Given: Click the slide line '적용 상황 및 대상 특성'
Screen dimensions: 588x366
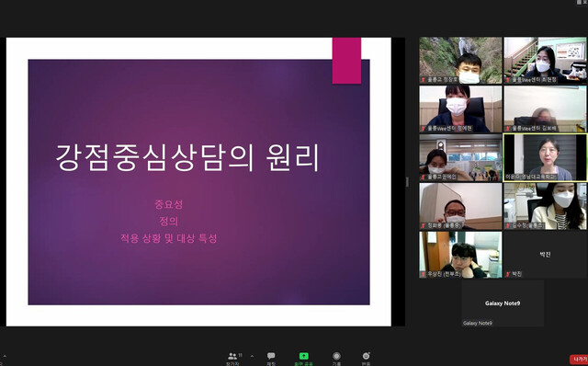Looking at the screenshot, I should click(x=168, y=238).
